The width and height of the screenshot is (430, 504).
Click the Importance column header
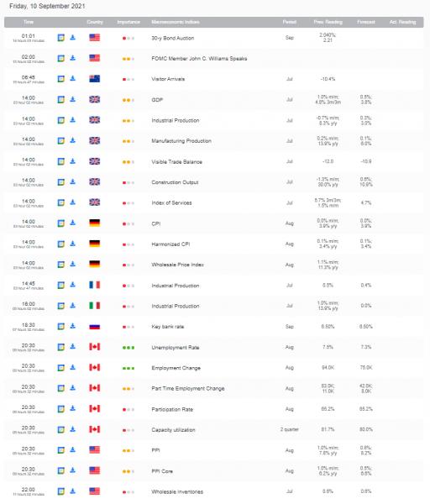point(128,22)
